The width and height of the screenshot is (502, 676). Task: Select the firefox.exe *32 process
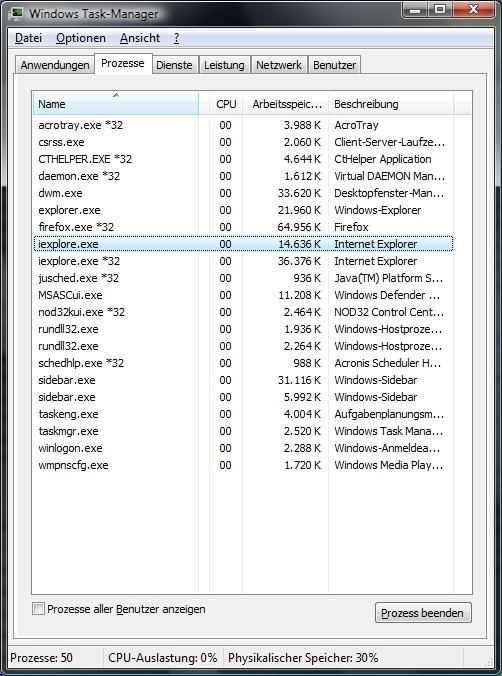pos(243,227)
